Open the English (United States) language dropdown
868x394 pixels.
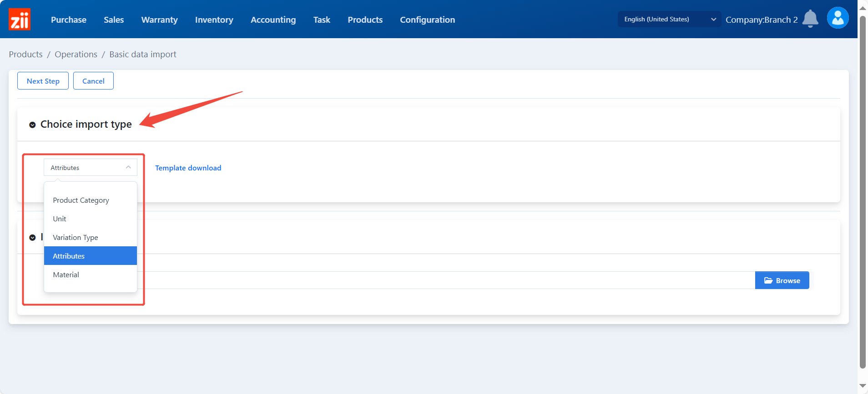[669, 19]
